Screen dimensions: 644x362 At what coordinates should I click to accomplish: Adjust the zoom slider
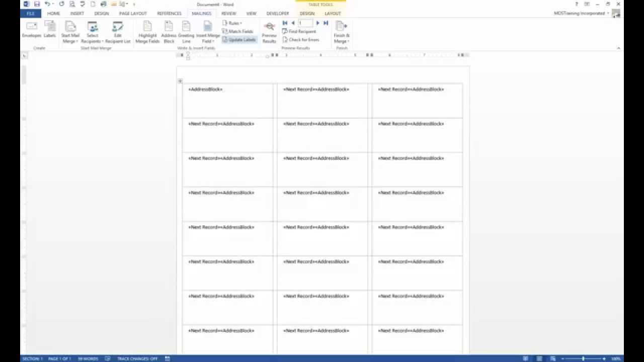pos(583,358)
